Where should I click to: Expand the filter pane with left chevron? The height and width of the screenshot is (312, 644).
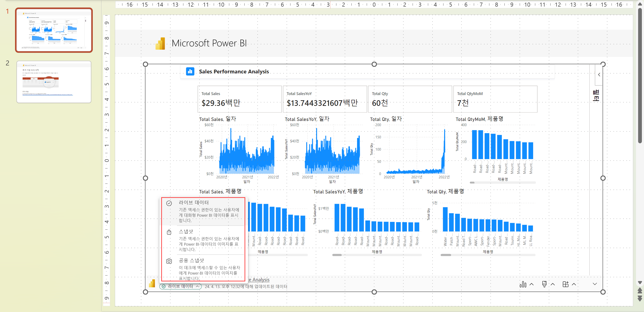click(x=599, y=75)
